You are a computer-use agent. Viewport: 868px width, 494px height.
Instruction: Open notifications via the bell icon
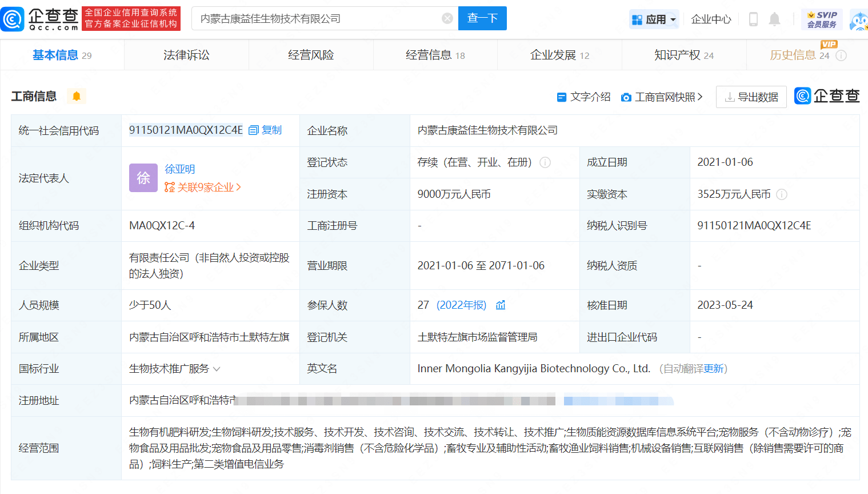coord(774,19)
